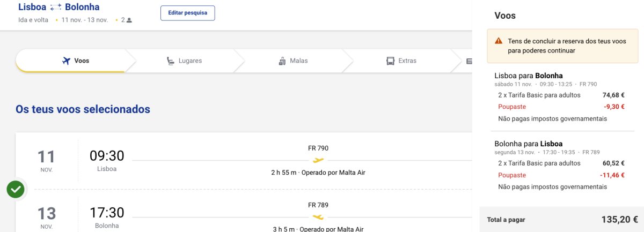The image size is (644, 232).
Task: Click the luggage icon beside Malas
Action: click(x=282, y=61)
